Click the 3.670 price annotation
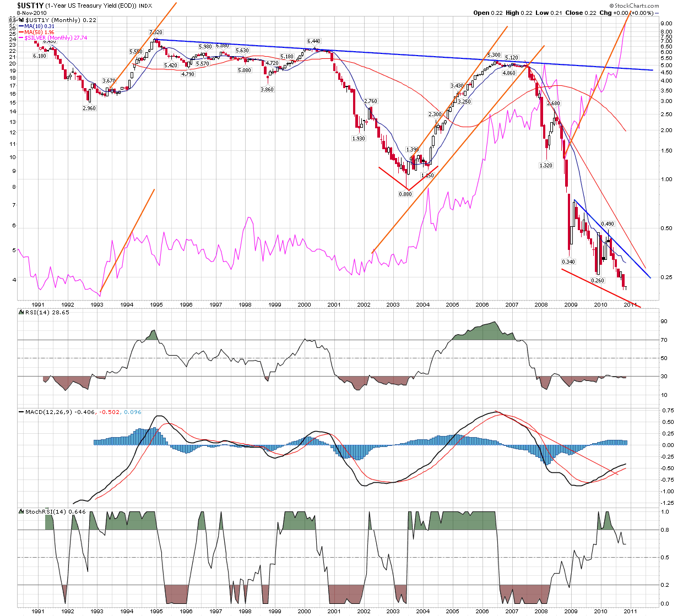The height and width of the screenshot is (616, 683). tap(109, 81)
